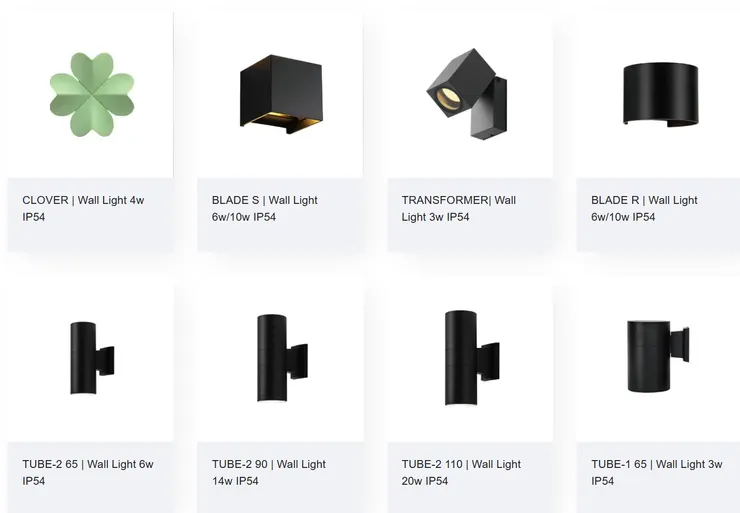
Task: Follow the BLADE R Wall Light title link
Action: click(x=644, y=209)
